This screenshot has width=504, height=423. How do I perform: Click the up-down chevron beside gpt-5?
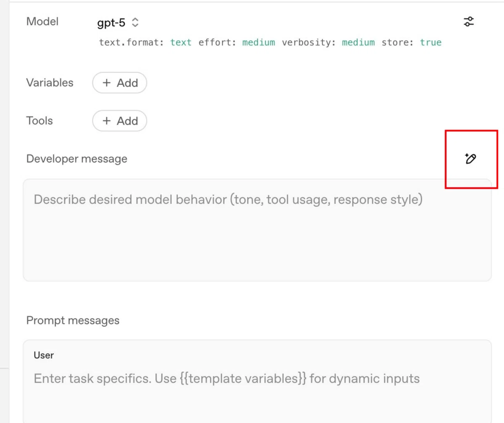(x=135, y=22)
